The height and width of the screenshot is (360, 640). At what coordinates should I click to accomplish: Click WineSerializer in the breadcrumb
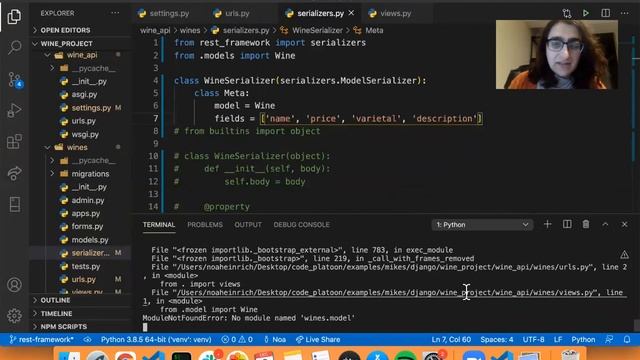317,30
